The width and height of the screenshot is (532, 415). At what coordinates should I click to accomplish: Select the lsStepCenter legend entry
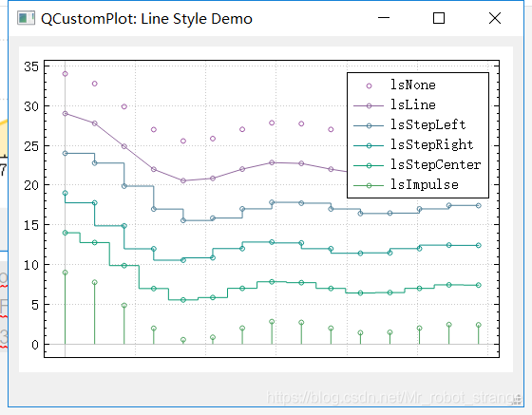[x=417, y=165]
